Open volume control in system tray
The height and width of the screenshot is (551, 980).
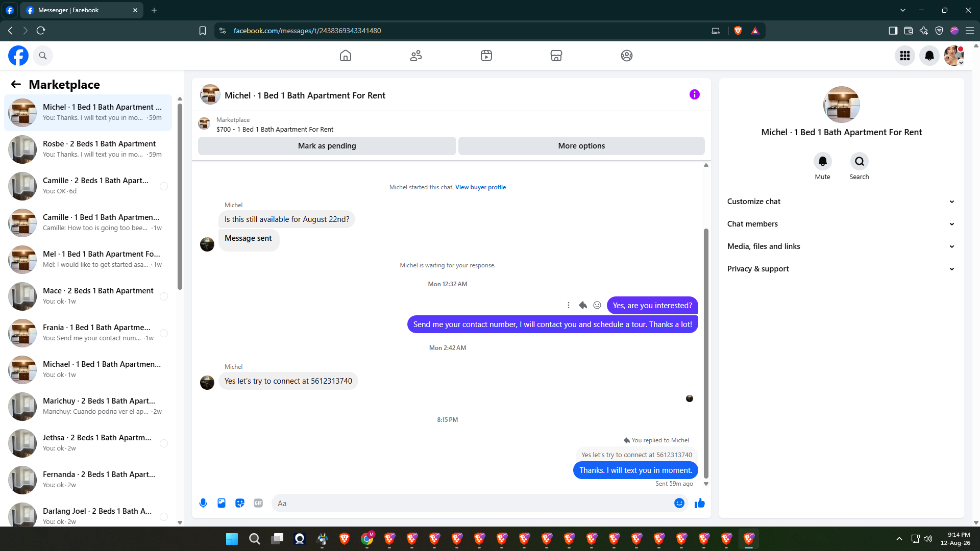(x=928, y=539)
